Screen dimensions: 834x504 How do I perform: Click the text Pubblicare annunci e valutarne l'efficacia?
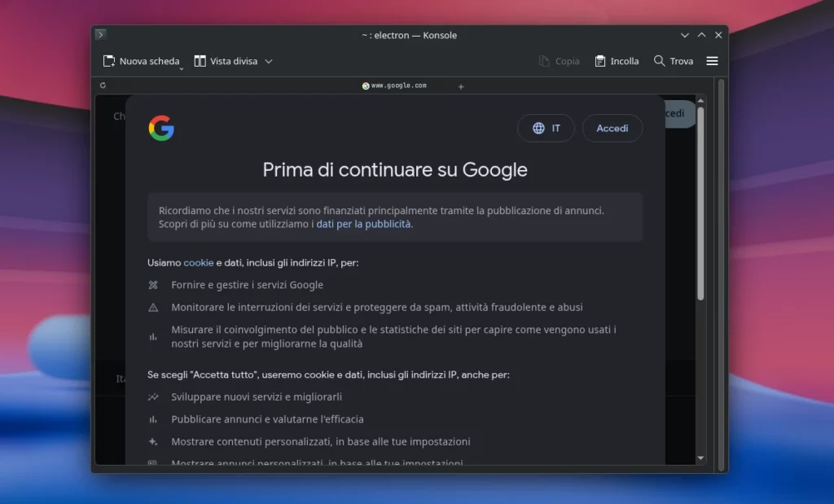tap(267, 419)
